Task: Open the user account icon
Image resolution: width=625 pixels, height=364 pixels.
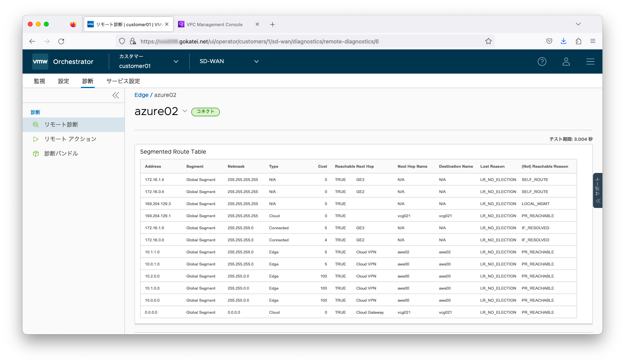Action: [566, 62]
